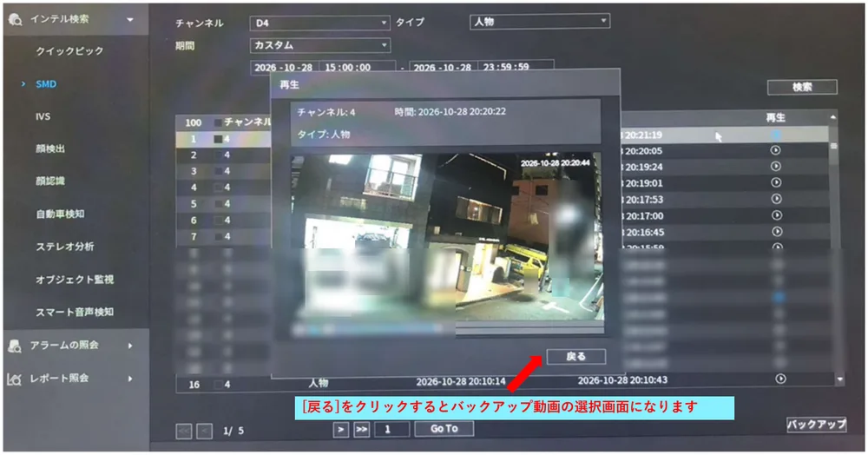The height and width of the screenshot is (455, 868).
Task: Click the results list scrollbar down arrow
Action: click(839, 379)
